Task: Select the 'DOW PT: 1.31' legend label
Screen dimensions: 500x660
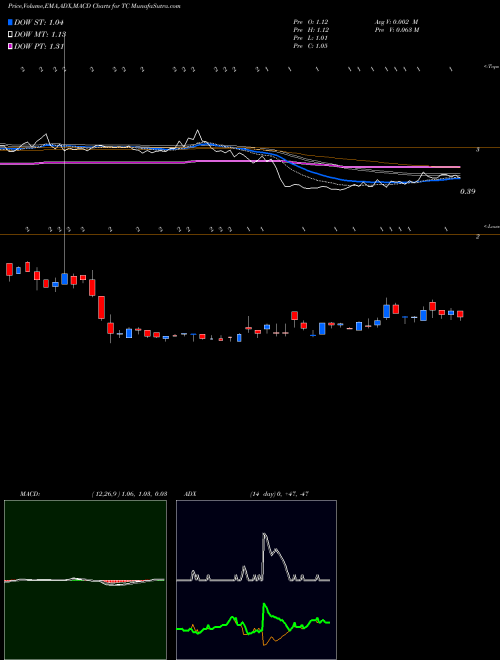Action: pos(39,46)
